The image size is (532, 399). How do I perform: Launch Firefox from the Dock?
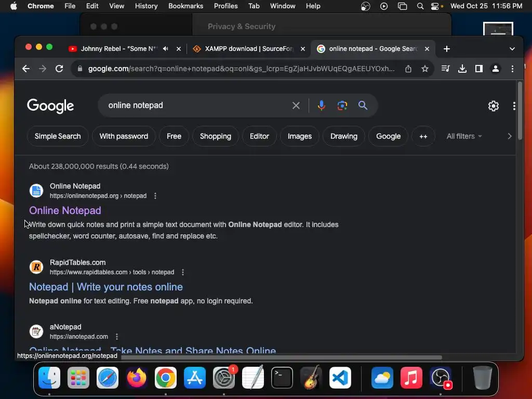(x=137, y=378)
